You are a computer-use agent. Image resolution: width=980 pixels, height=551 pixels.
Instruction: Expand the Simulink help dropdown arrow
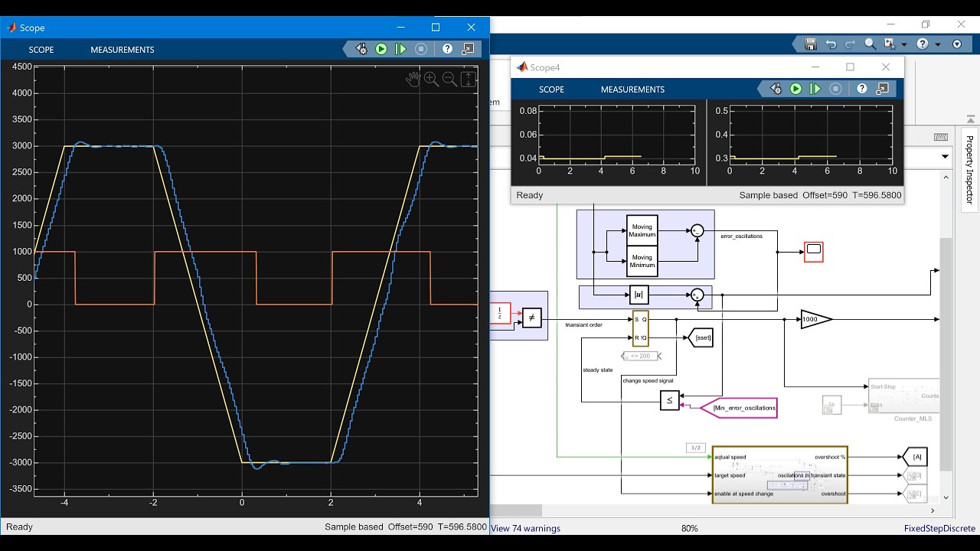pos(937,44)
